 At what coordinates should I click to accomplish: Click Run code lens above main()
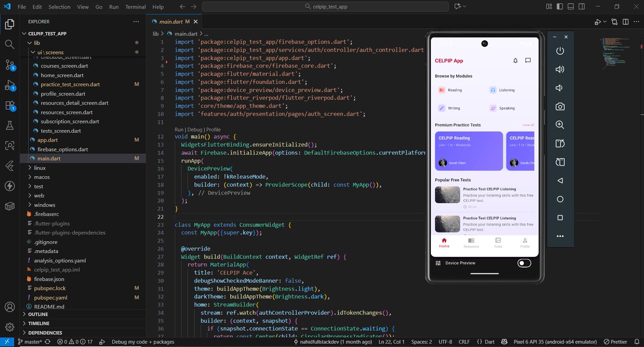point(179,129)
